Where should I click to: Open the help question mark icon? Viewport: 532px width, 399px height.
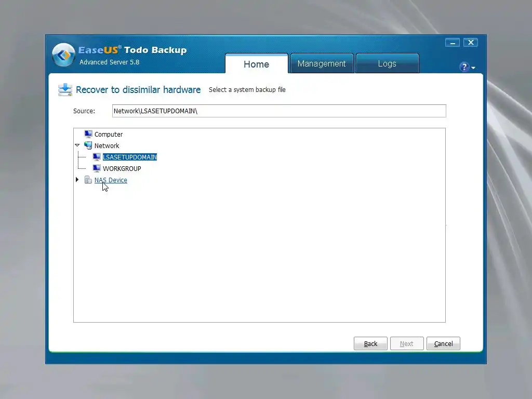[464, 67]
